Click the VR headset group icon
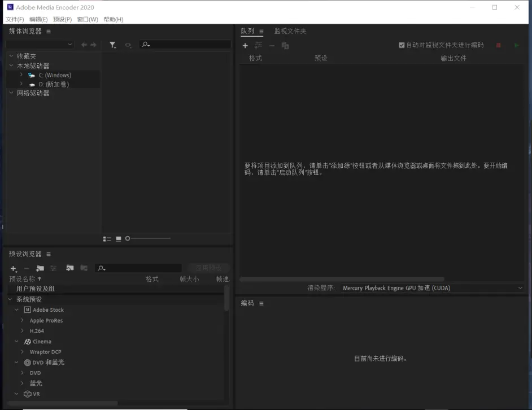The image size is (532, 410). [x=28, y=394]
